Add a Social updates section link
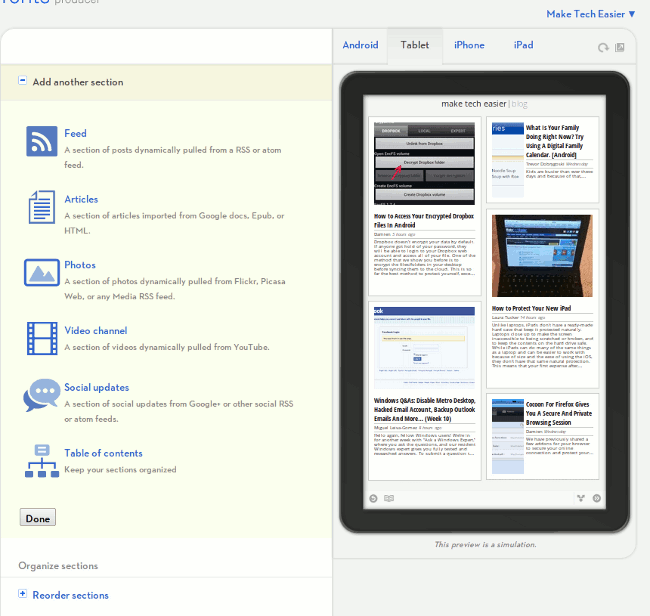 (x=97, y=388)
